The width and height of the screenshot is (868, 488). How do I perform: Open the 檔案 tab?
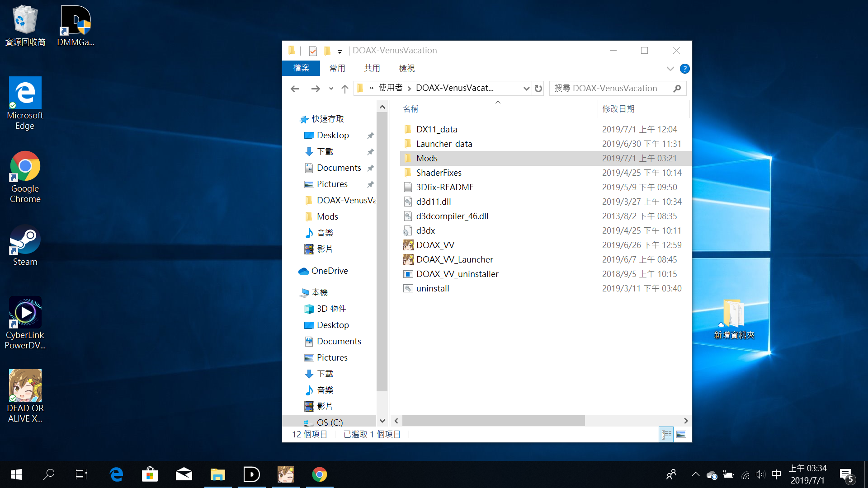(301, 68)
